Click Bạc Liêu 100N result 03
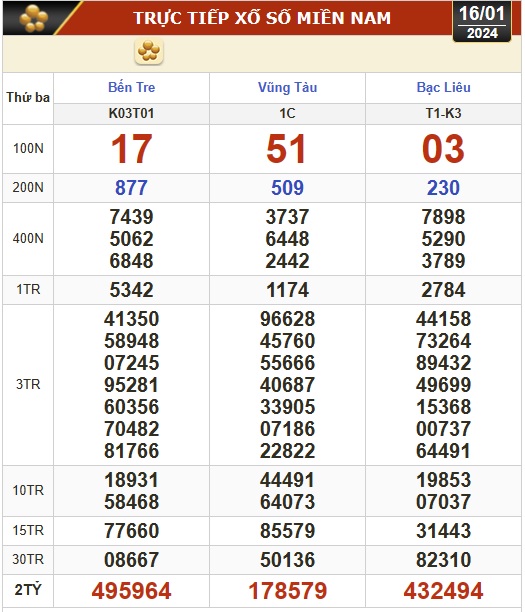This screenshot has width=525, height=612. (x=443, y=149)
